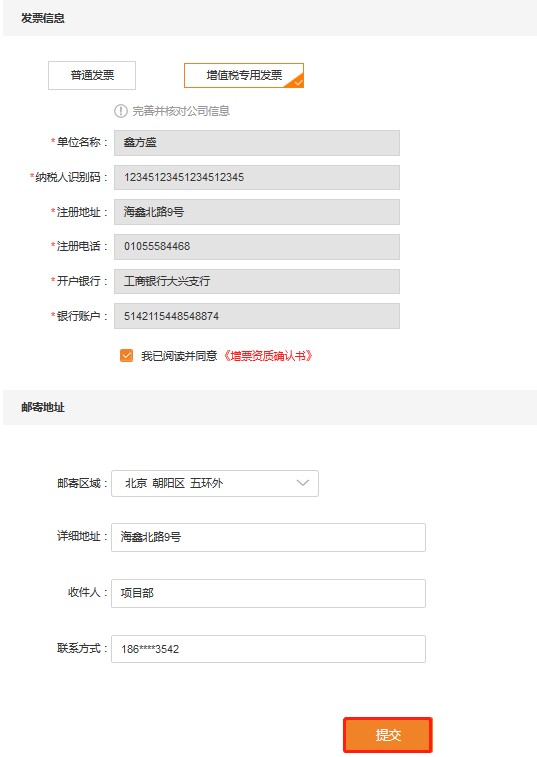Click the 提交 submit button
The image size is (537, 757).
coord(388,735)
